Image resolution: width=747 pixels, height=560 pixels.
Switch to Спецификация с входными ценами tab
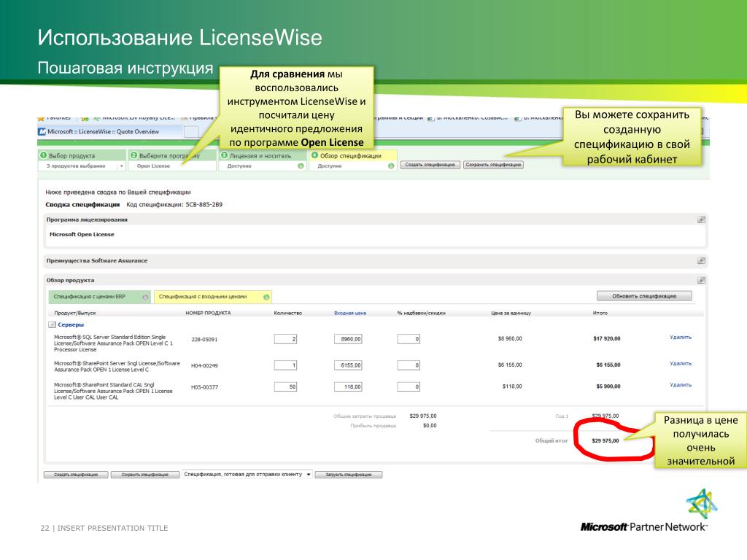pos(212,297)
